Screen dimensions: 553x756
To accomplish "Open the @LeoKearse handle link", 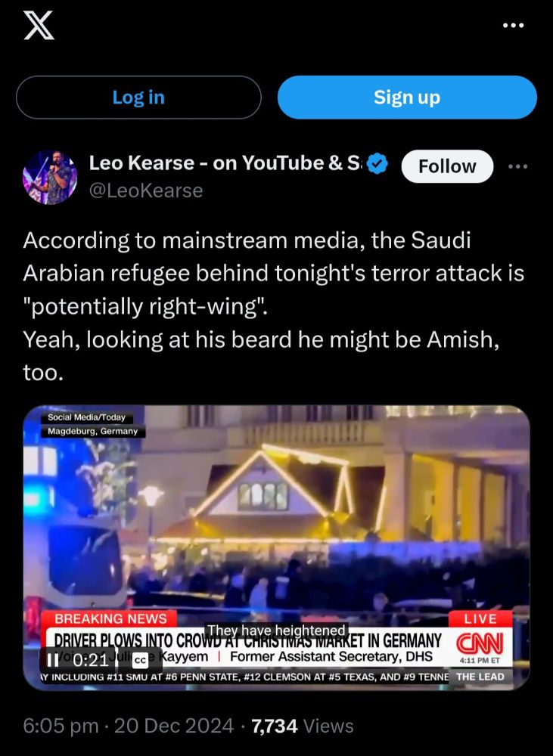I will click(x=146, y=191).
